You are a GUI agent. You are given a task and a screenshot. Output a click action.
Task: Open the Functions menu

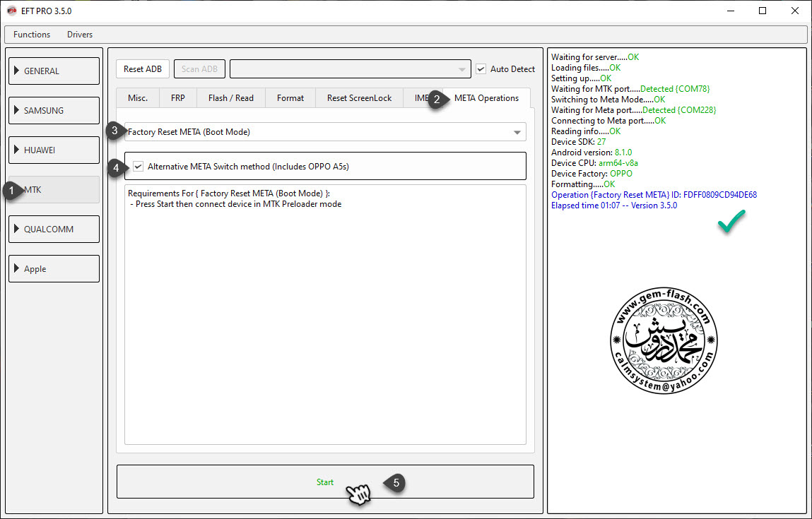coord(32,35)
